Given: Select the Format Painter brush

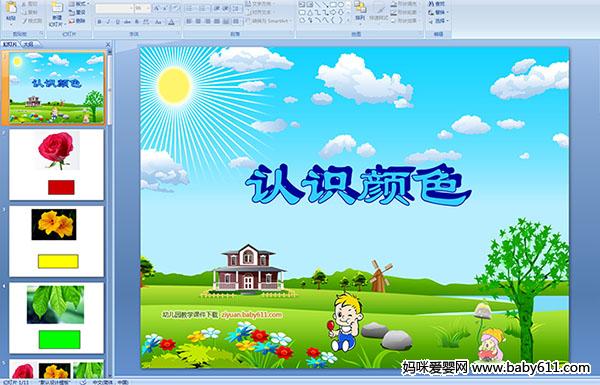Looking at the screenshot, I should (33, 21).
